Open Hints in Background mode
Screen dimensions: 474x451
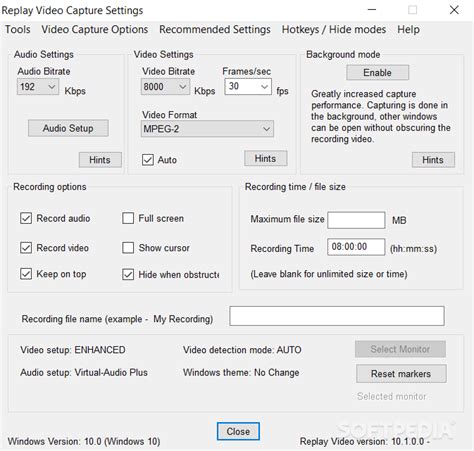point(433,160)
